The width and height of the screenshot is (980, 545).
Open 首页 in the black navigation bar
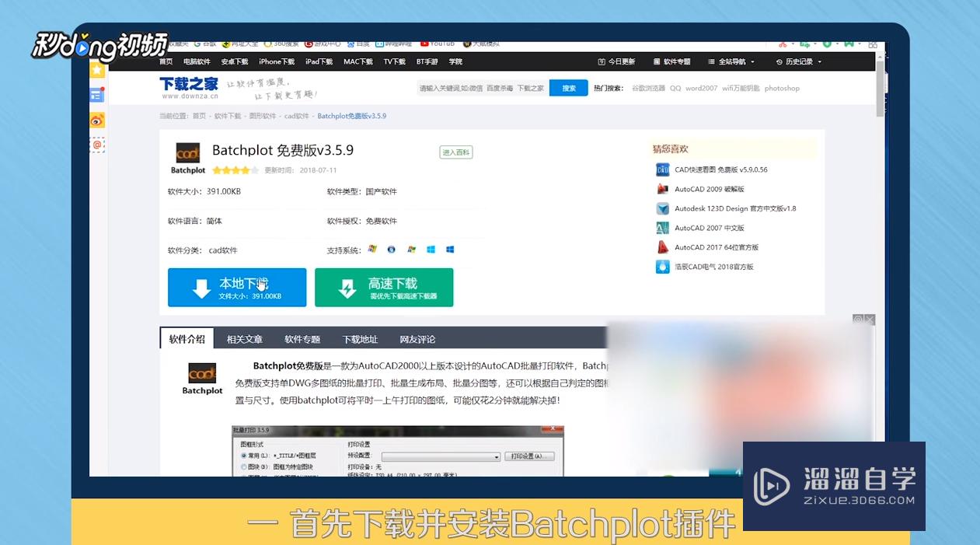[x=166, y=61]
